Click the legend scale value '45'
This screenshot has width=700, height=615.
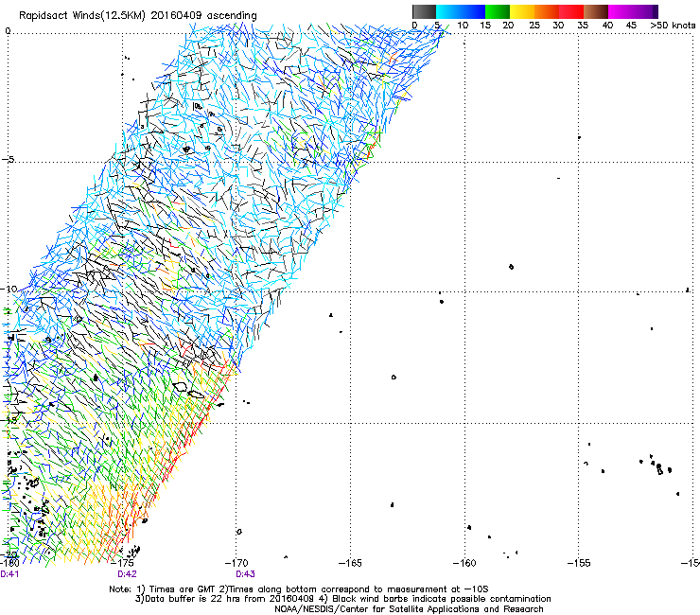click(631, 26)
